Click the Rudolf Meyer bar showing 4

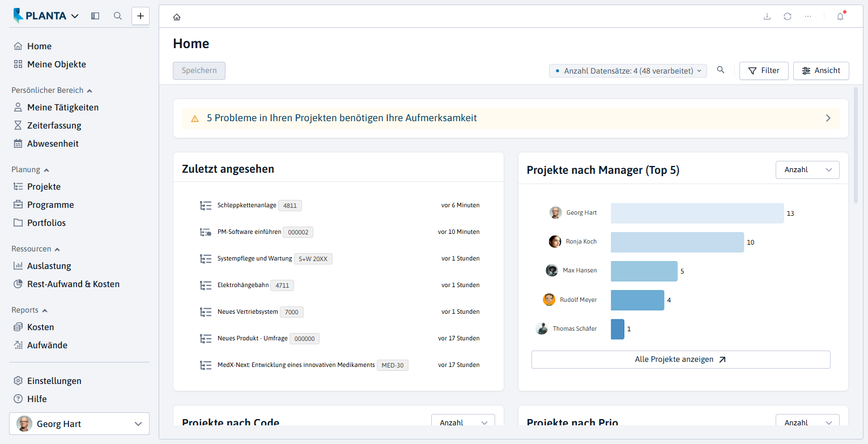click(637, 300)
